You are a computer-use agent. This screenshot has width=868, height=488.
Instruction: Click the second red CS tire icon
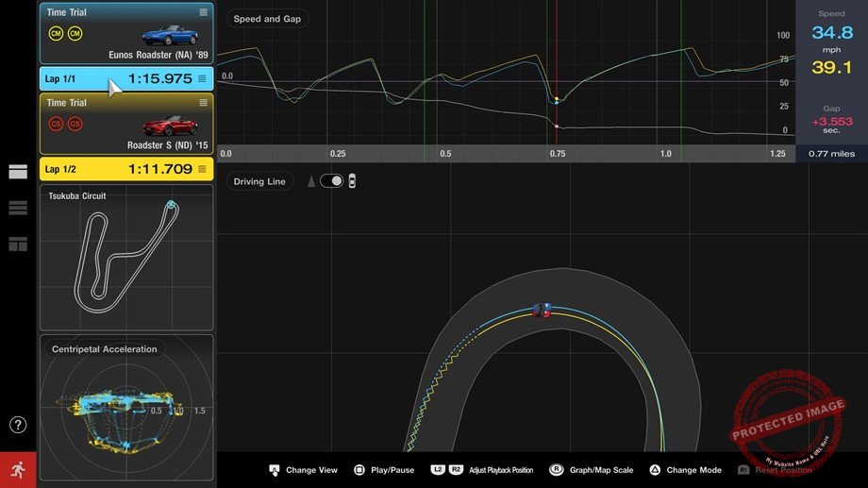click(x=75, y=124)
